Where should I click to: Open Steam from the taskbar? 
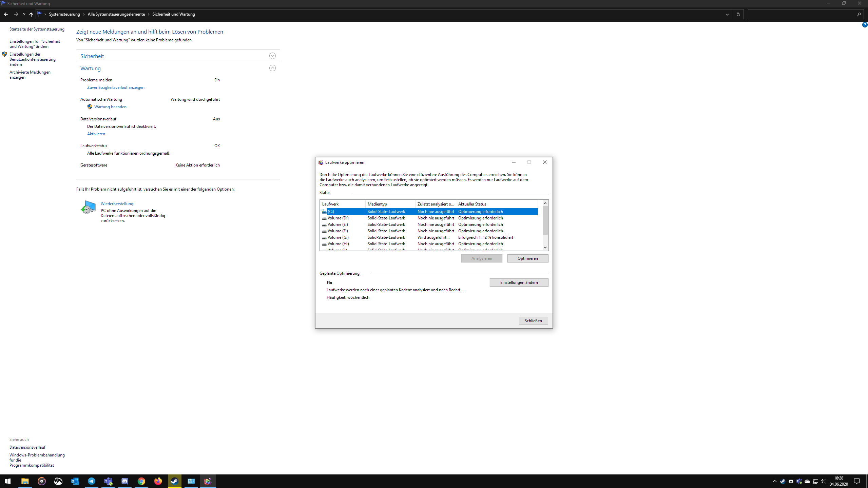[174, 481]
